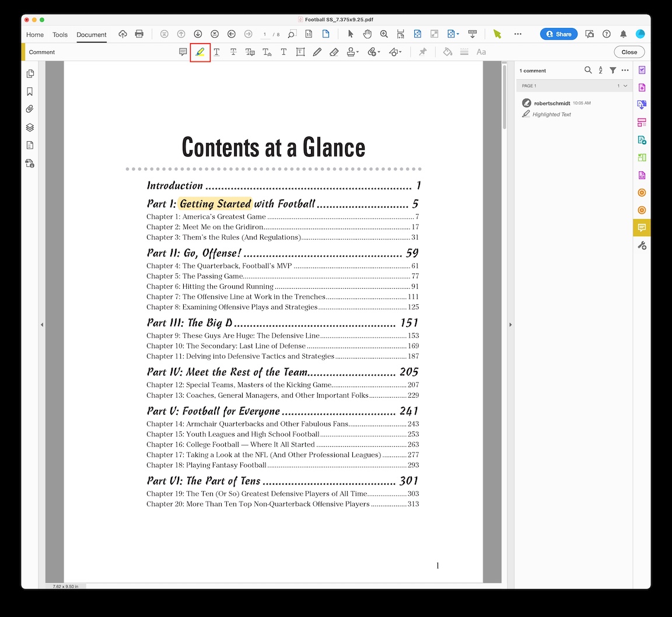Open the page display dropdown

tap(453, 34)
